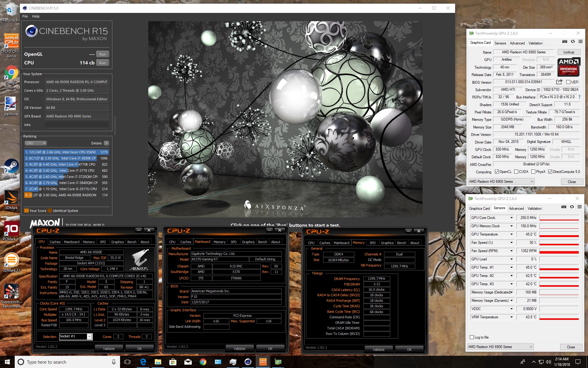Viewport: 588px width, 368px height.
Task: Open hamburger menu in GPU-Z Sensors window
Action: (x=579, y=207)
